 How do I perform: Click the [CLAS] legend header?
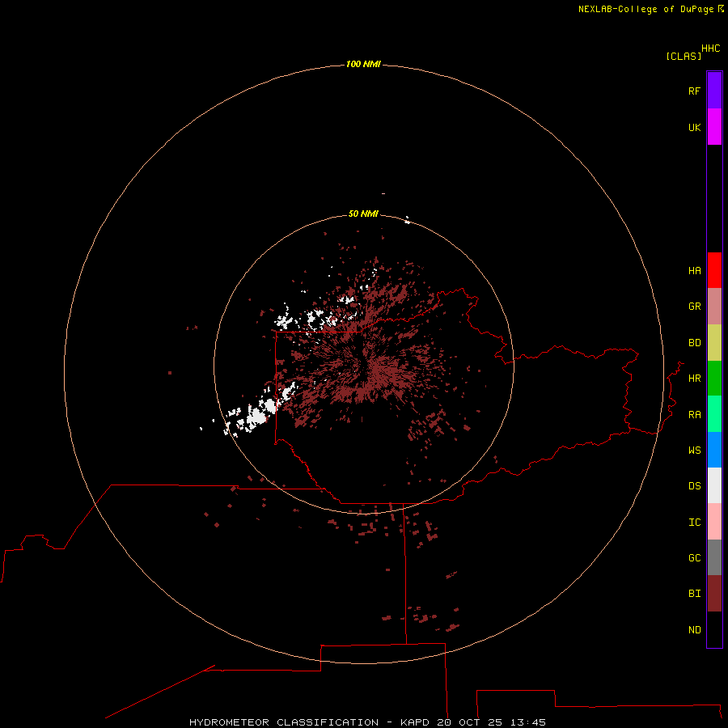coord(684,56)
